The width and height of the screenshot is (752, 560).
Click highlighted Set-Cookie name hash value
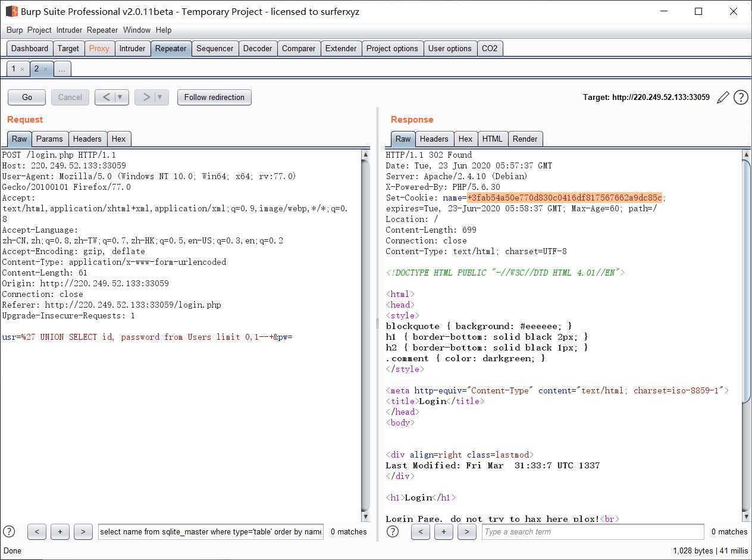[x=565, y=198]
